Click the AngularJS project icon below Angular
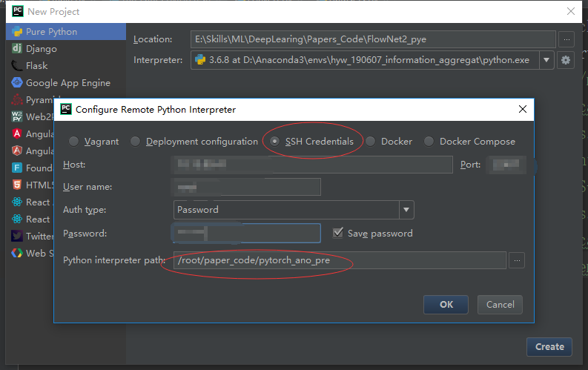 pos(17,151)
